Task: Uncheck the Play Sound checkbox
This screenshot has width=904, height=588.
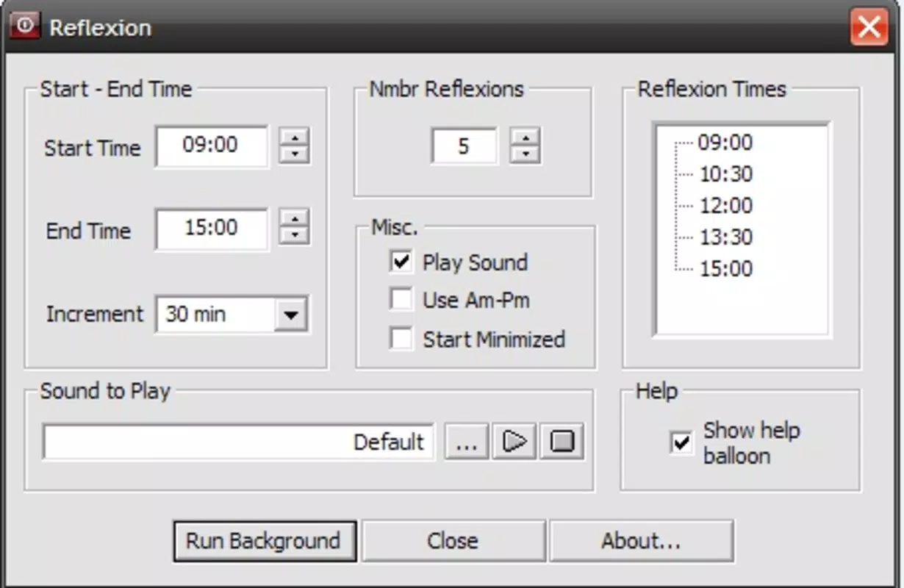Action: pyautogui.click(x=401, y=262)
